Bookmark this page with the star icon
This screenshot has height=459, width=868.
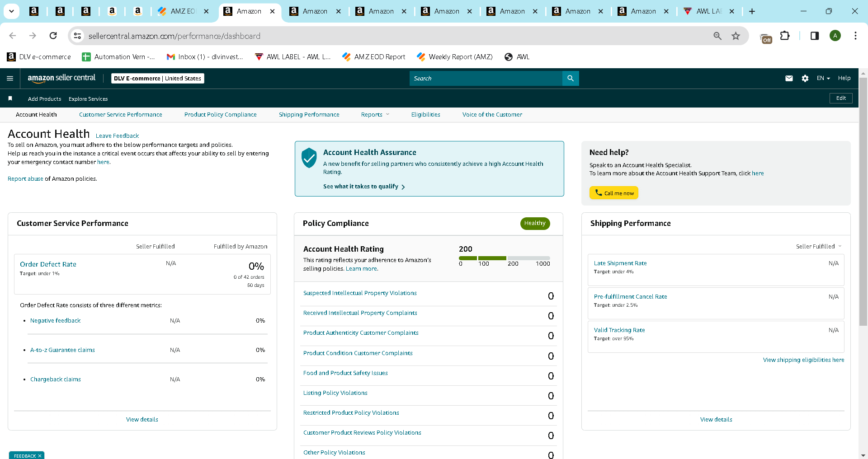(736, 36)
